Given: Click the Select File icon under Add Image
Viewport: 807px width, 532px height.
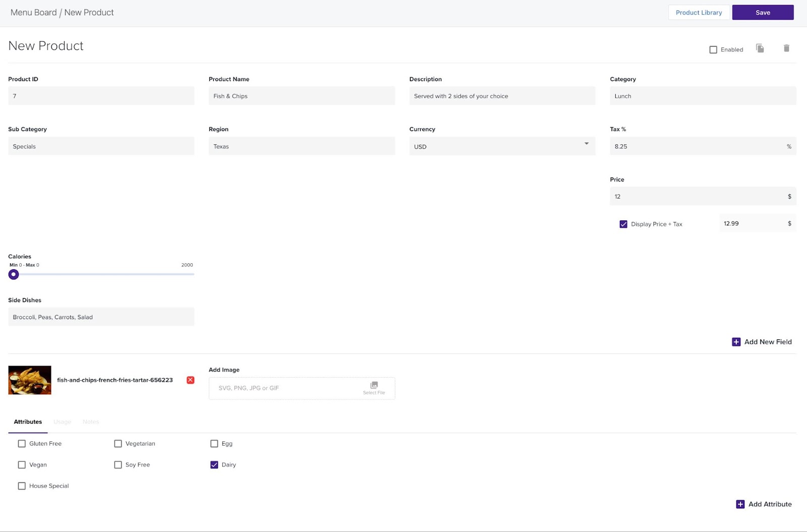Looking at the screenshot, I should [x=374, y=384].
